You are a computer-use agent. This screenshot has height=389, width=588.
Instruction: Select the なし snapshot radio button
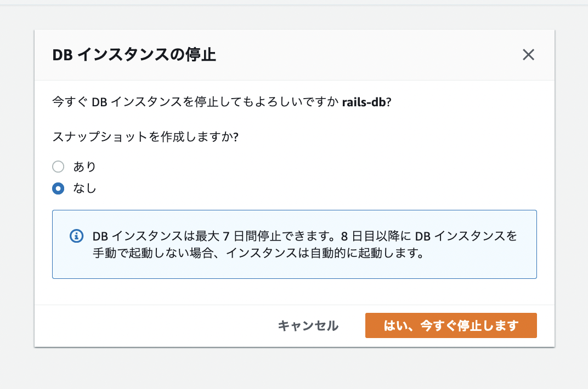tap(58, 188)
